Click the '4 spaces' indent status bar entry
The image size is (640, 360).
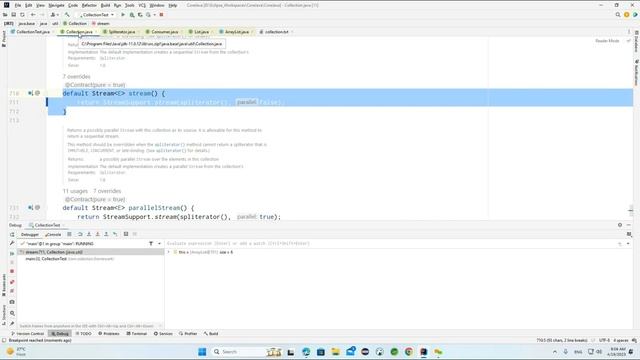(x=621, y=340)
